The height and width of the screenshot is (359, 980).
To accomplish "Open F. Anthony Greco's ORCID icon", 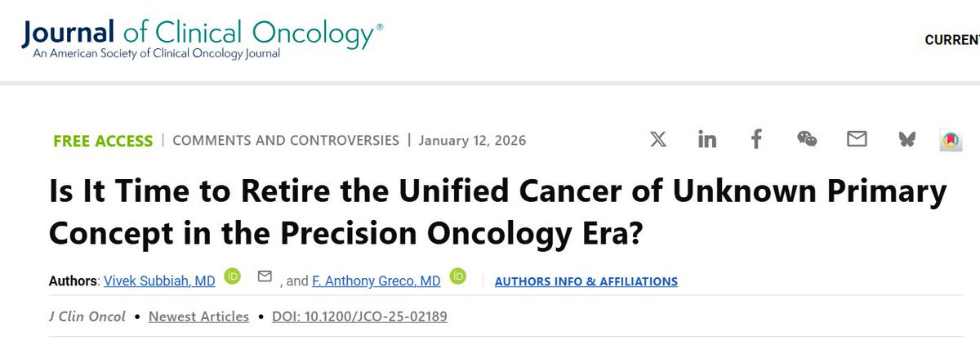I will click(457, 279).
